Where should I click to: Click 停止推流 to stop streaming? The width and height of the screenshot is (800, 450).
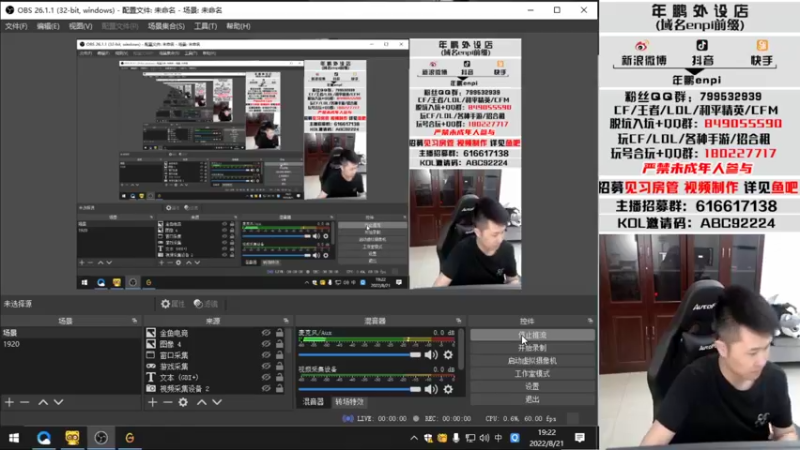(532, 335)
